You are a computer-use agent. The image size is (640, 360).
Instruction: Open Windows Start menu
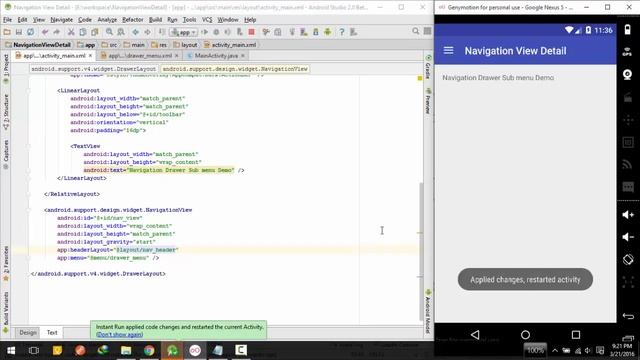tap(11, 350)
